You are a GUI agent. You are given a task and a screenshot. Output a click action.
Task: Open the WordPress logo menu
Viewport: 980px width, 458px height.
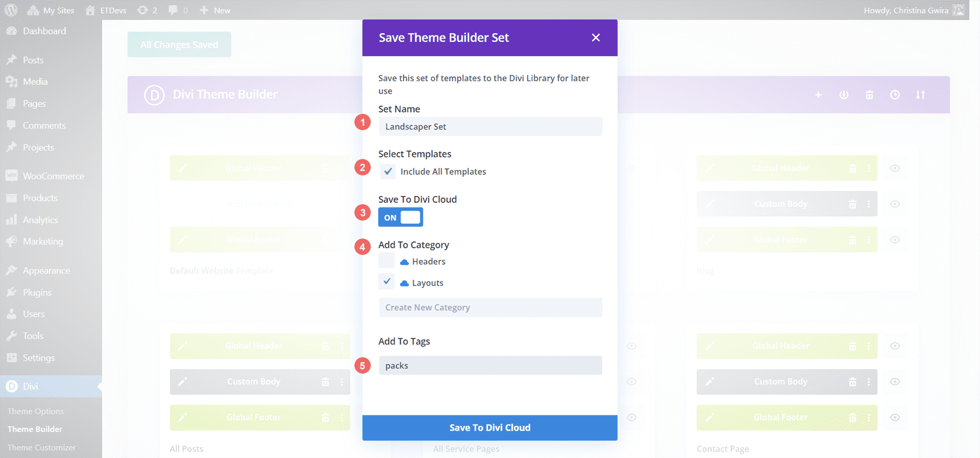tap(11, 10)
